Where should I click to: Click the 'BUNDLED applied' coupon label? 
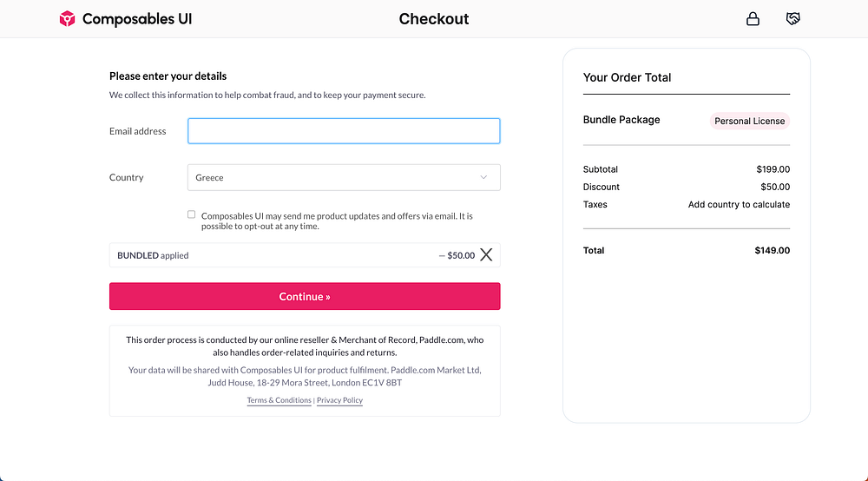pyautogui.click(x=153, y=256)
